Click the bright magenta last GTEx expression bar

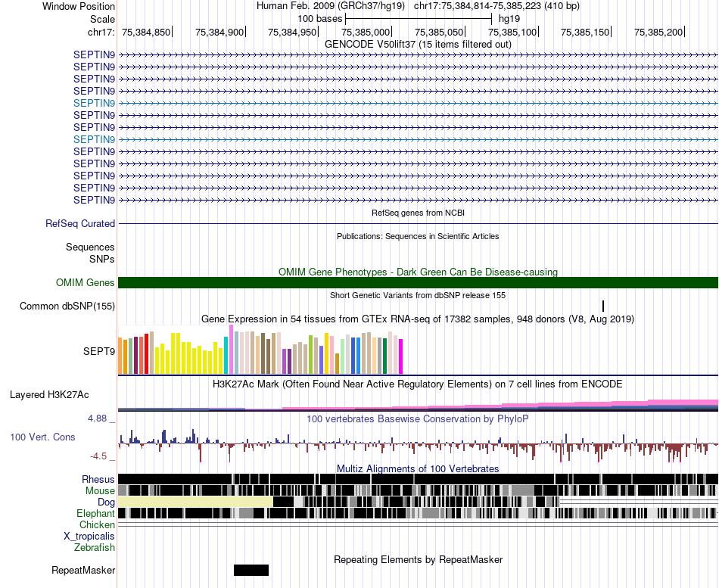401,356
